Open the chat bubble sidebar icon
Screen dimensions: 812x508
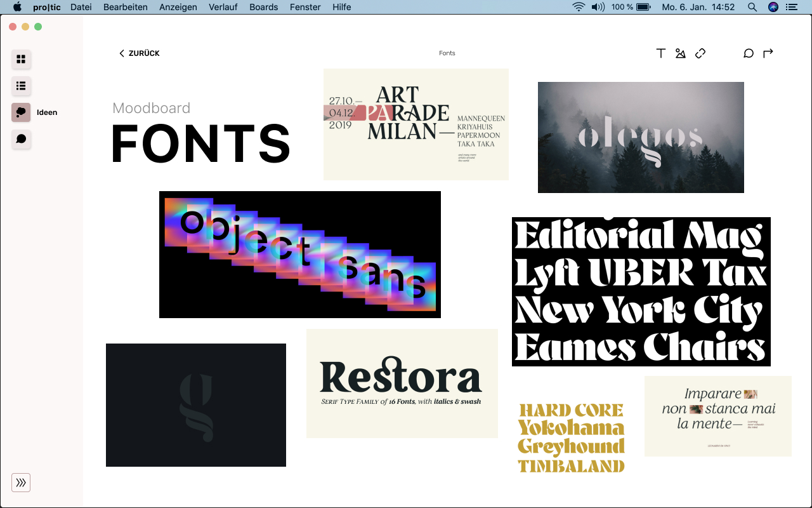(x=21, y=139)
